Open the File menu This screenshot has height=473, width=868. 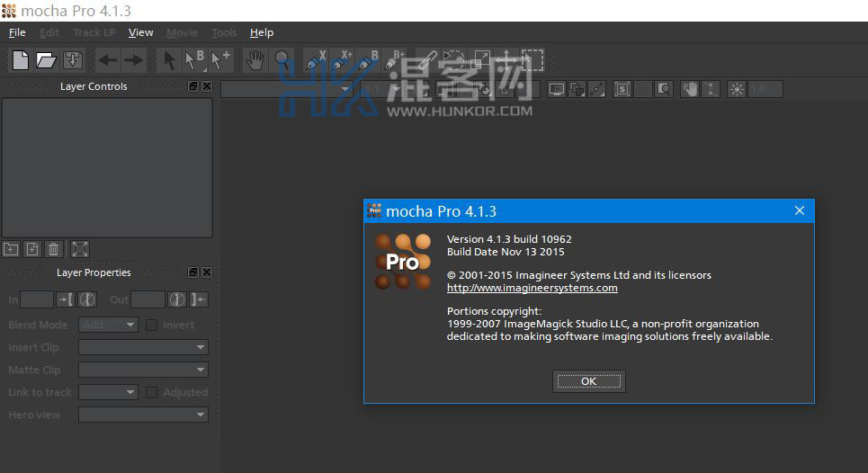(17, 32)
